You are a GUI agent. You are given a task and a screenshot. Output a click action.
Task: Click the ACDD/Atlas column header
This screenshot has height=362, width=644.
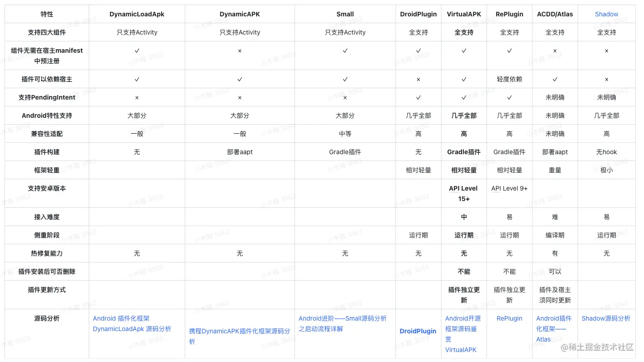pyautogui.click(x=555, y=14)
